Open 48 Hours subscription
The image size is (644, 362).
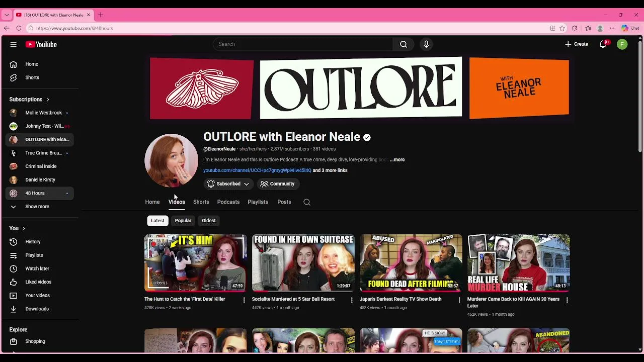tap(40, 193)
